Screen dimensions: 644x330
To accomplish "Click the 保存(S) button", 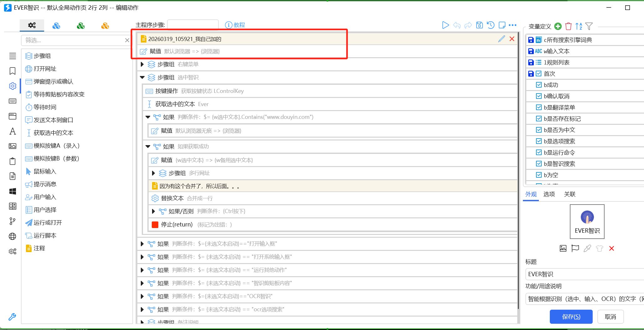I will [x=571, y=317].
